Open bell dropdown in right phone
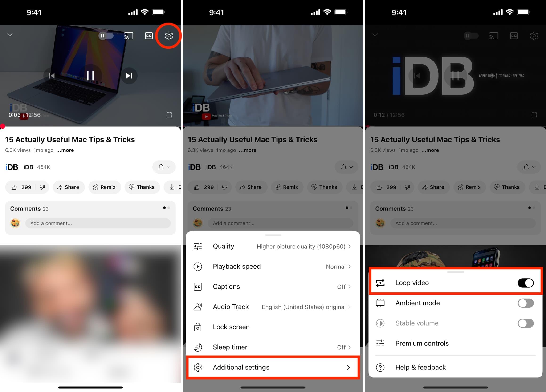The width and height of the screenshot is (546, 392). pyautogui.click(x=529, y=167)
